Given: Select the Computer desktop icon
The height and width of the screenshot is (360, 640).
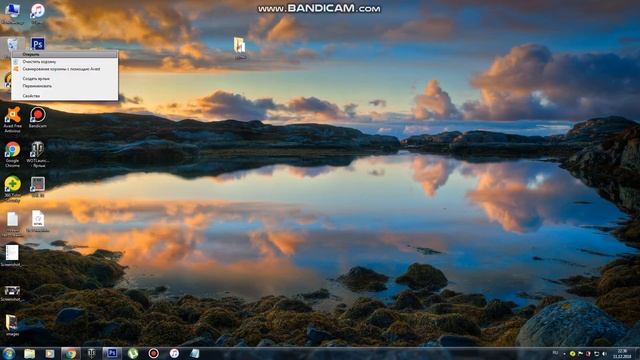Looking at the screenshot, I should [12, 13].
